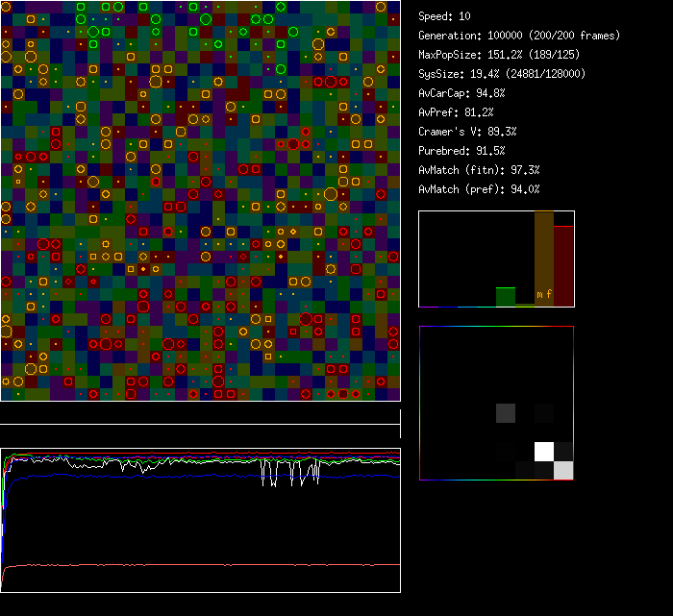Click the dark gray cell in heatmap center
The image size is (673, 616).
point(506,413)
